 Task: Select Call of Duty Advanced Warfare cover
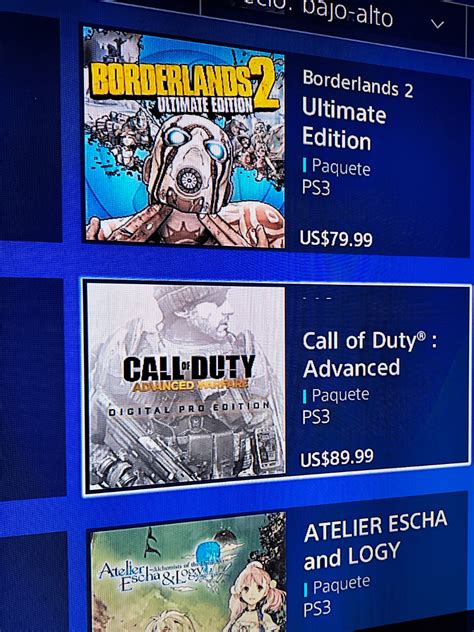pyautogui.click(x=186, y=386)
